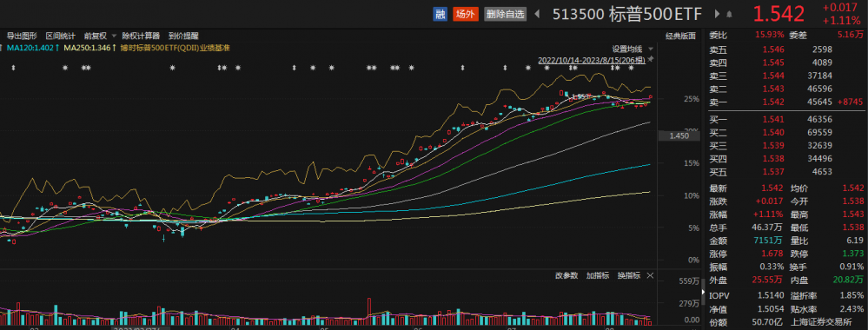Click 博时标普500ETF(QDII)业绩基准 legend
The image size is (868, 330).
pos(175,48)
